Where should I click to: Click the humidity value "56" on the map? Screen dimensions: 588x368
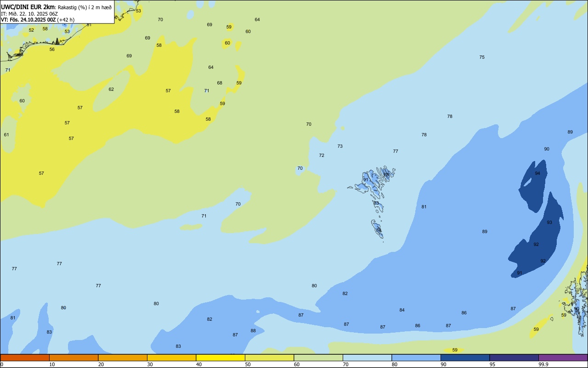click(x=52, y=50)
